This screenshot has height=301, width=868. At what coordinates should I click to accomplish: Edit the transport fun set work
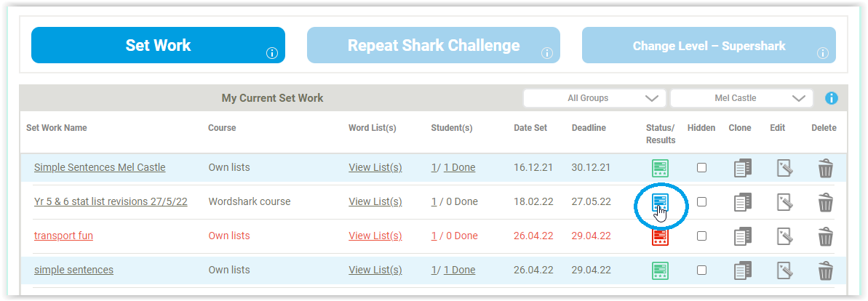pyautogui.click(x=784, y=236)
